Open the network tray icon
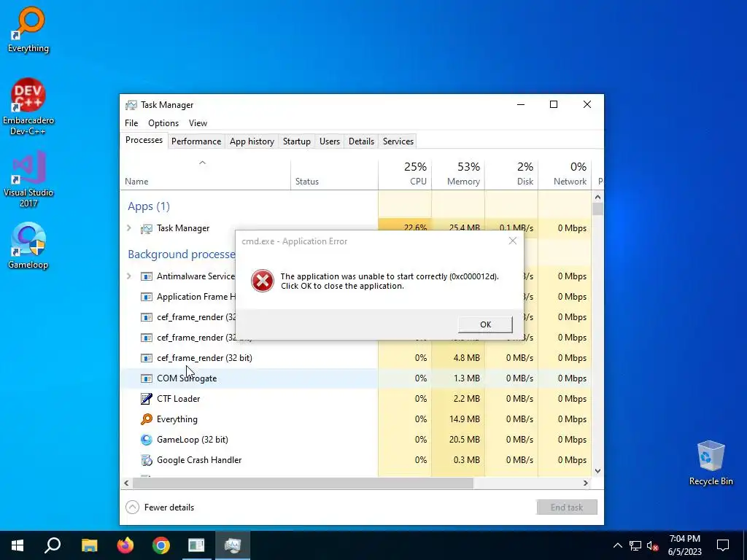Viewport: 747px width, 560px height. 635,545
